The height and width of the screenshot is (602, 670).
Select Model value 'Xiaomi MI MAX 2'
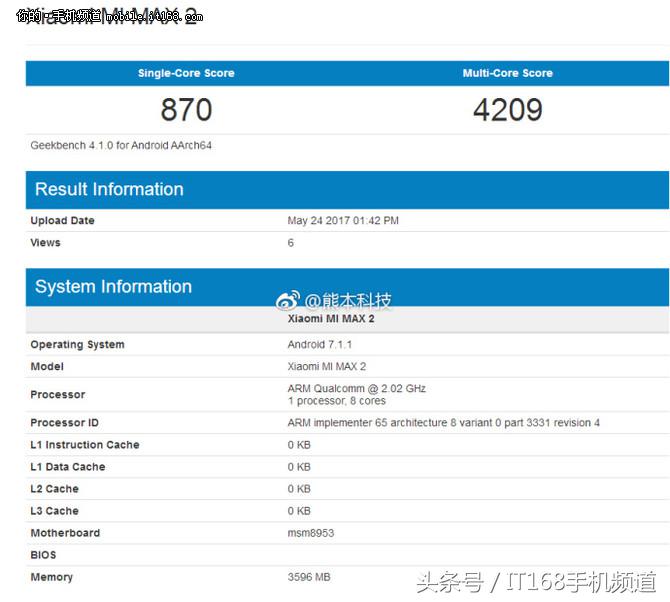[326, 367]
